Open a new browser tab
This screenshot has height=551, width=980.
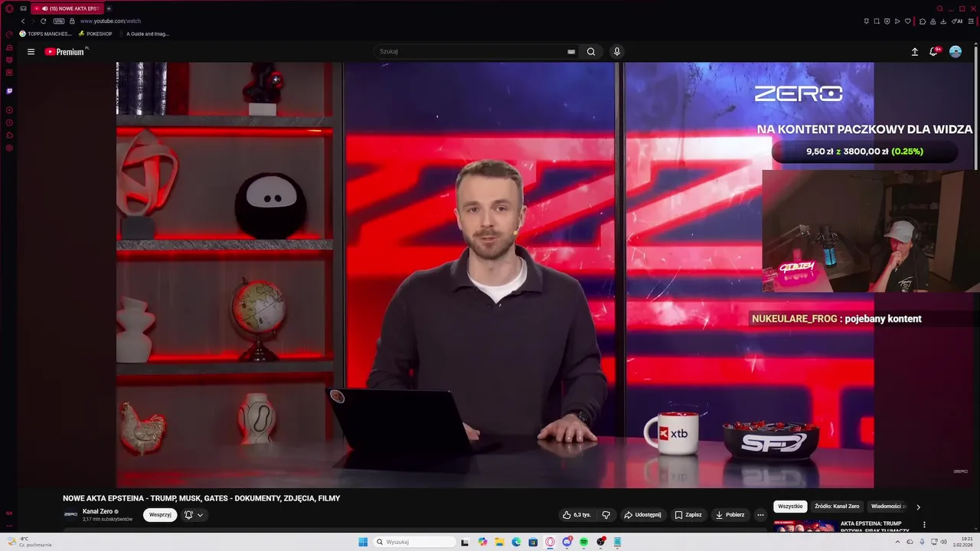pyautogui.click(x=109, y=8)
